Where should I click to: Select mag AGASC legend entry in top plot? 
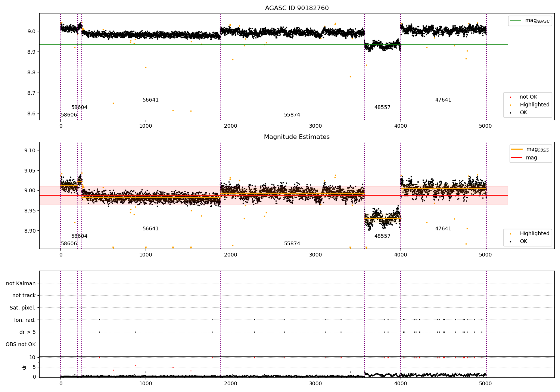pos(530,21)
